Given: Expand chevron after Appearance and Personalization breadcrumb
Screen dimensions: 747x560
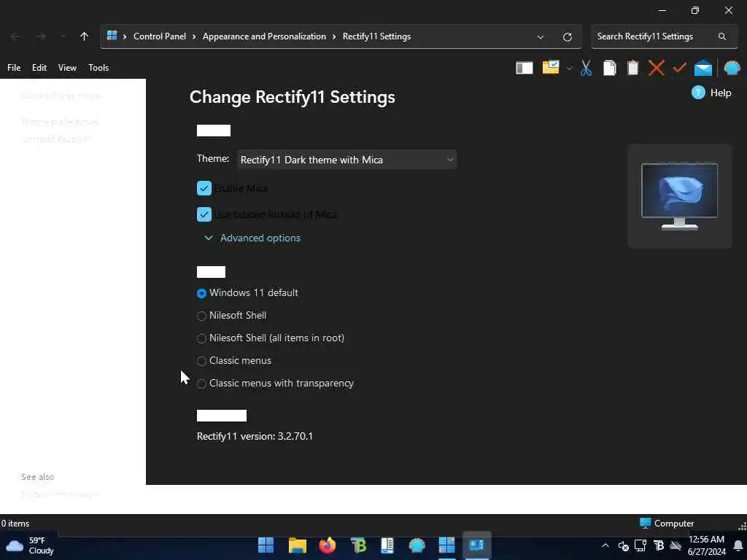Looking at the screenshot, I should pyautogui.click(x=334, y=36).
